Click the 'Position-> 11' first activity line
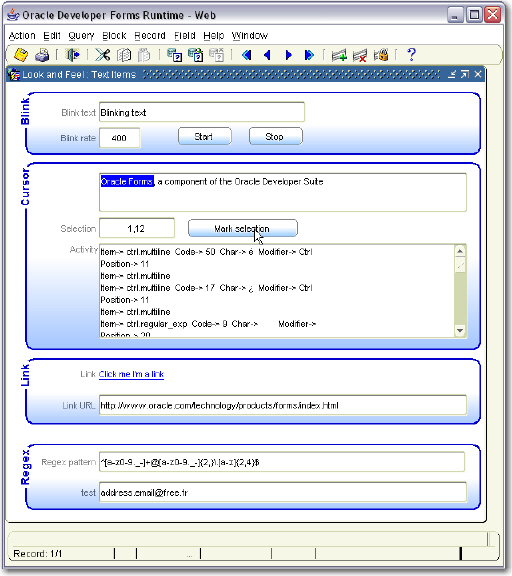Viewport: 512px width, 576px height. tap(125, 264)
